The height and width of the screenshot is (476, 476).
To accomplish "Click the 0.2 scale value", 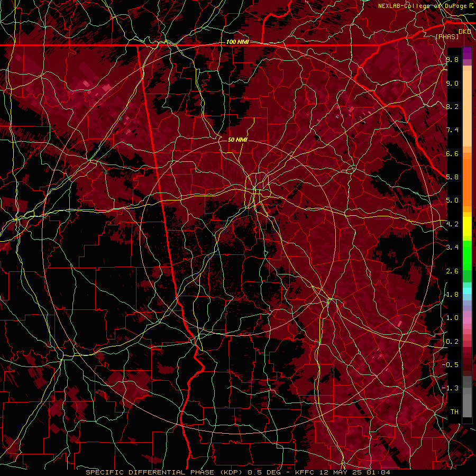I will (x=452, y=342).
